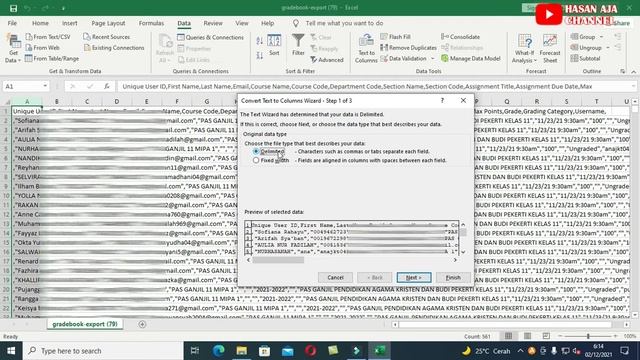640x360 pixels.
Task: Expand the Group dropdown arrow
Action: coord(601,37)
